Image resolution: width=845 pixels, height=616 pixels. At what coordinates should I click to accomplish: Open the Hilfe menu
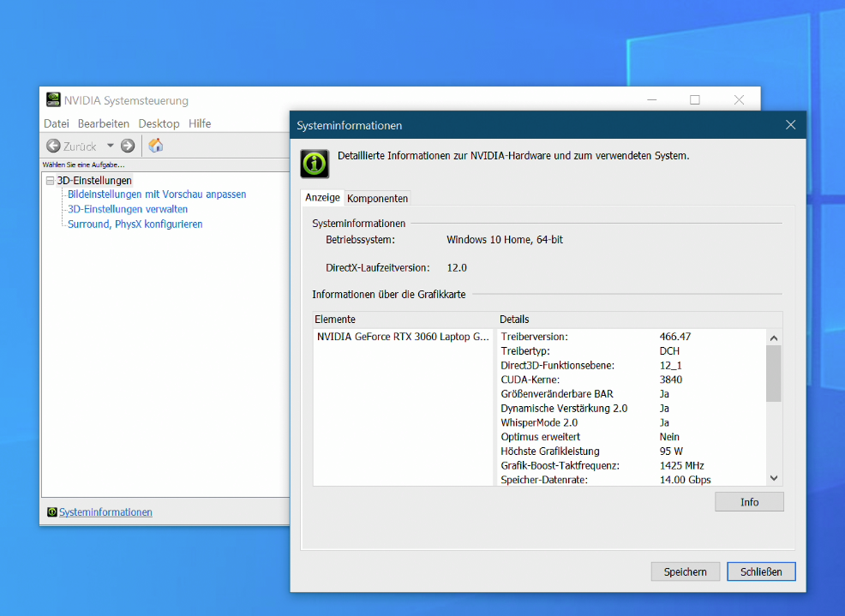tap(200, 123)
